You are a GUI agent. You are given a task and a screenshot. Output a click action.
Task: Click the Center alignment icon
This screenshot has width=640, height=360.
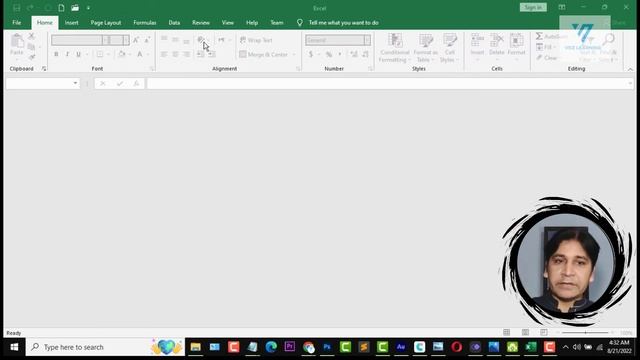click(175, 54)
